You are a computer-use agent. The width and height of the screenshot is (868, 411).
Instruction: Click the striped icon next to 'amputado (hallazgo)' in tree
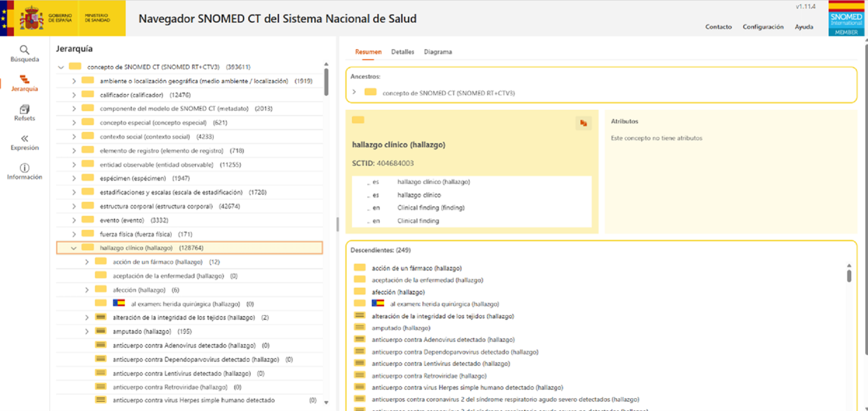click(100, 331)
